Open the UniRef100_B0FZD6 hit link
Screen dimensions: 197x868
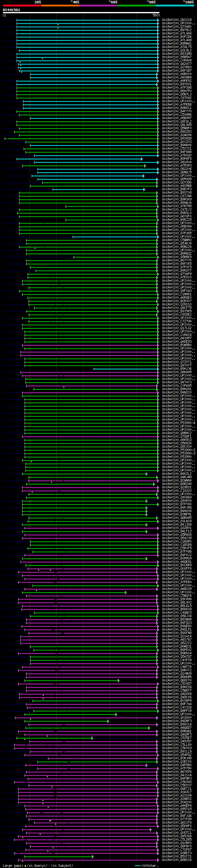pyautogui.click(x=177, y=37)
